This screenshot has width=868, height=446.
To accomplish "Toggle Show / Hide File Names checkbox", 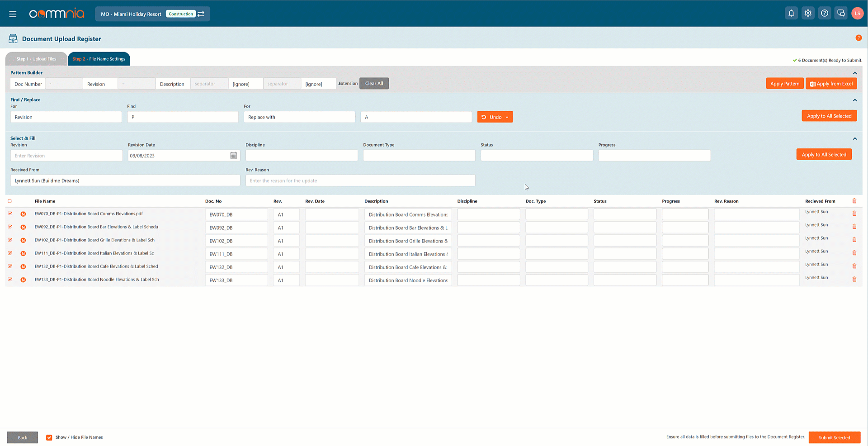I will (x=49, y=437).
